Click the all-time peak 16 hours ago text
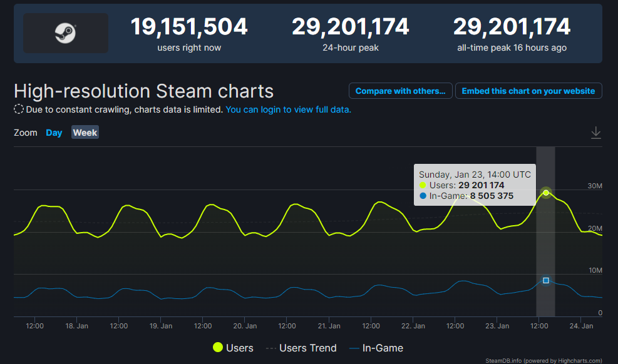Screen dimensions: 618x364 (x=512, y=48)
